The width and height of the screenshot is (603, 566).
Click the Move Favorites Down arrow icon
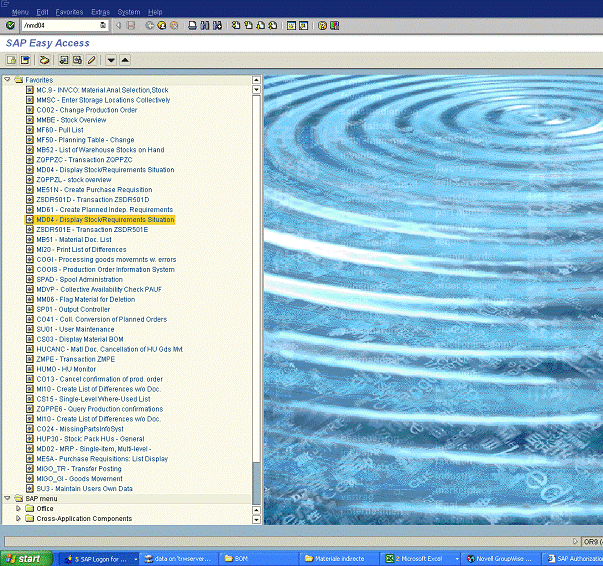tap(111, 60)
